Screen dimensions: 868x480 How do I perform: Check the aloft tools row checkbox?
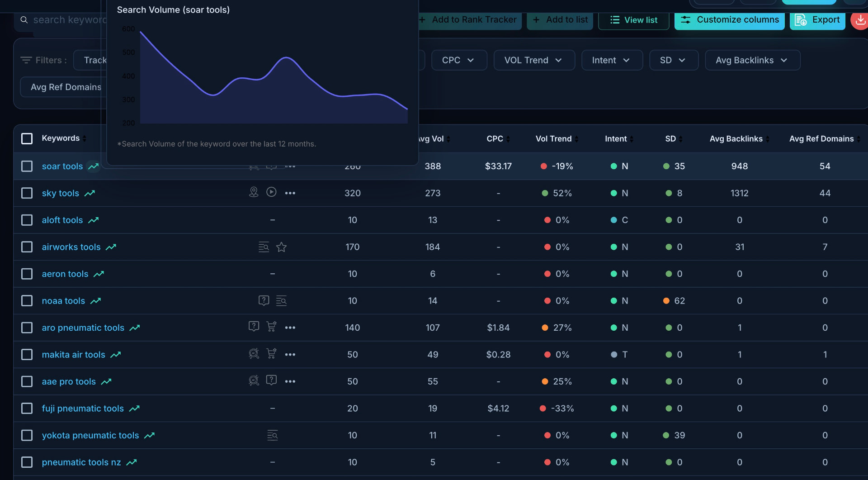27,220
